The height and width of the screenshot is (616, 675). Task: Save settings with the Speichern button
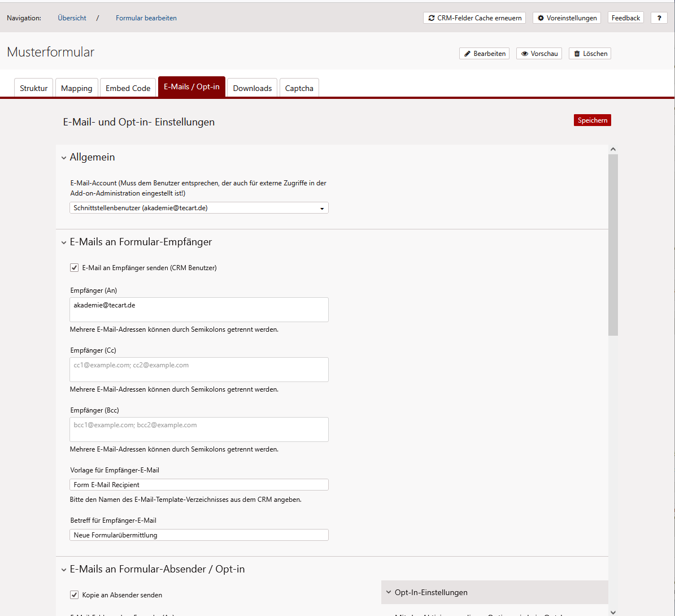592,120
